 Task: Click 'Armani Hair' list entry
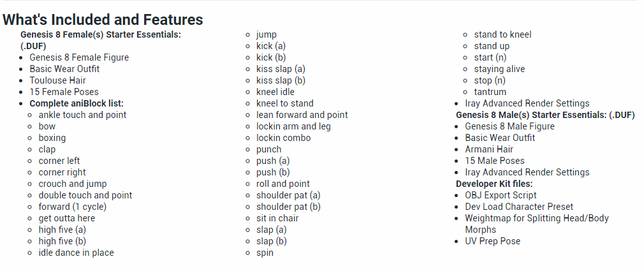pyautogui.click(x=489, y=149)
